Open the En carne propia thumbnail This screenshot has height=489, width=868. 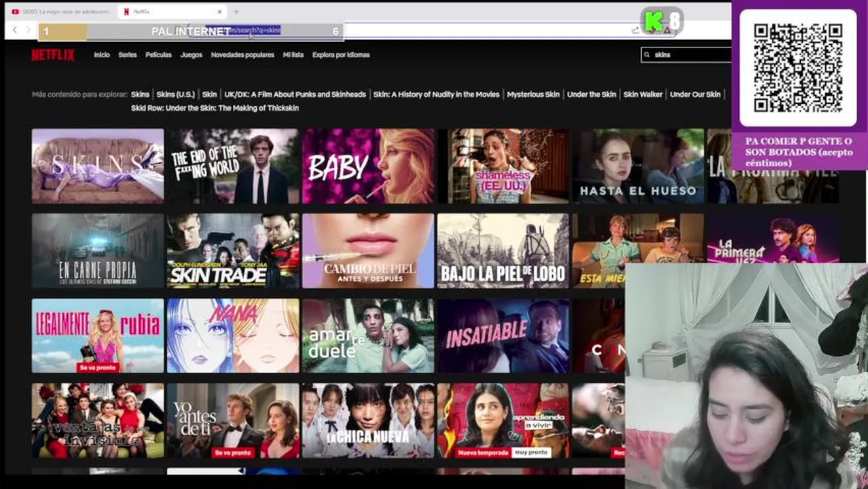tap(98, 251)
